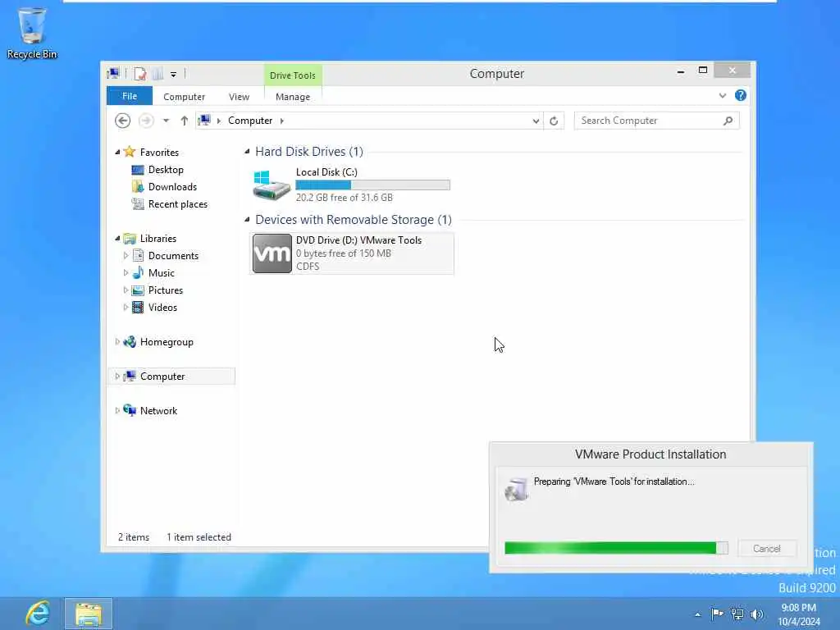Switch to the Computer ribbon tab
The image size is (840, 630).
[185, 97]
